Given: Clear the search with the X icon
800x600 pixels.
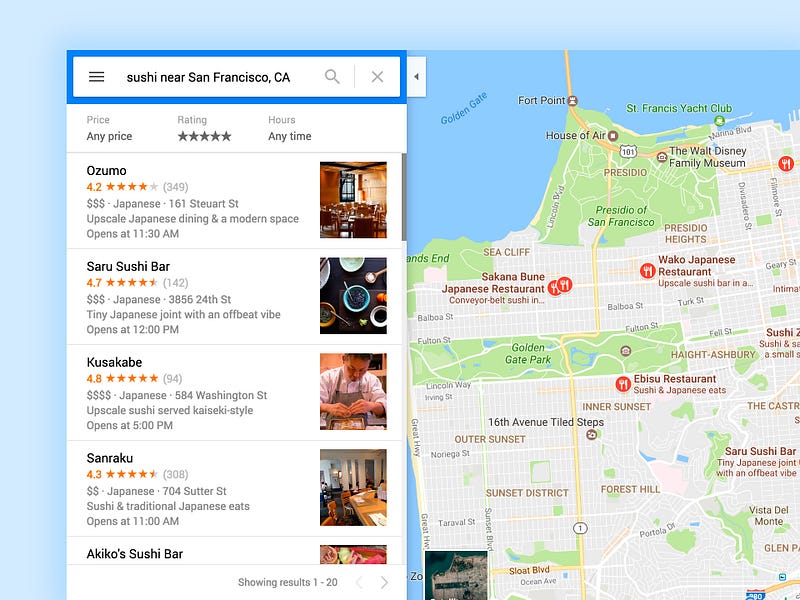Looking at the screenshot, I should [378, 77].
